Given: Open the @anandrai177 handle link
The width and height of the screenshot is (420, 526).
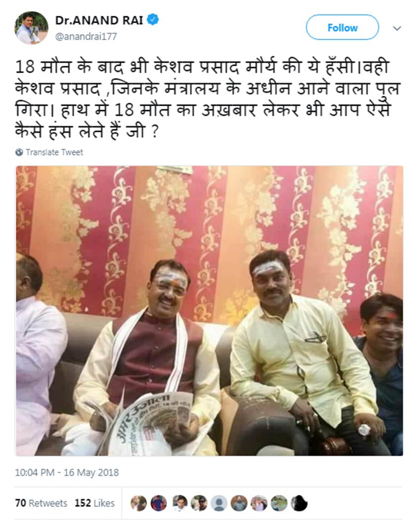Looking at the screenshot, I should tap(86, 36).
